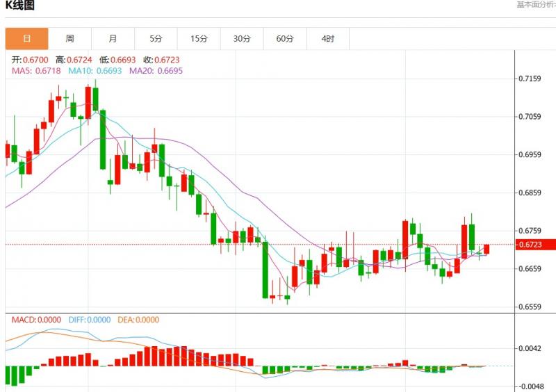Click the 0.6759 price axis label

[x=530, y=231]
